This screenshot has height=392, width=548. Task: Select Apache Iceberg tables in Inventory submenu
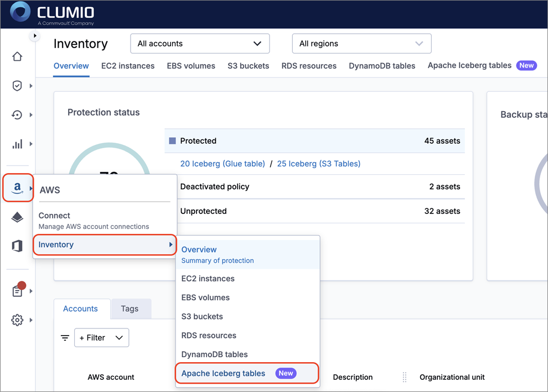point(224,373)
